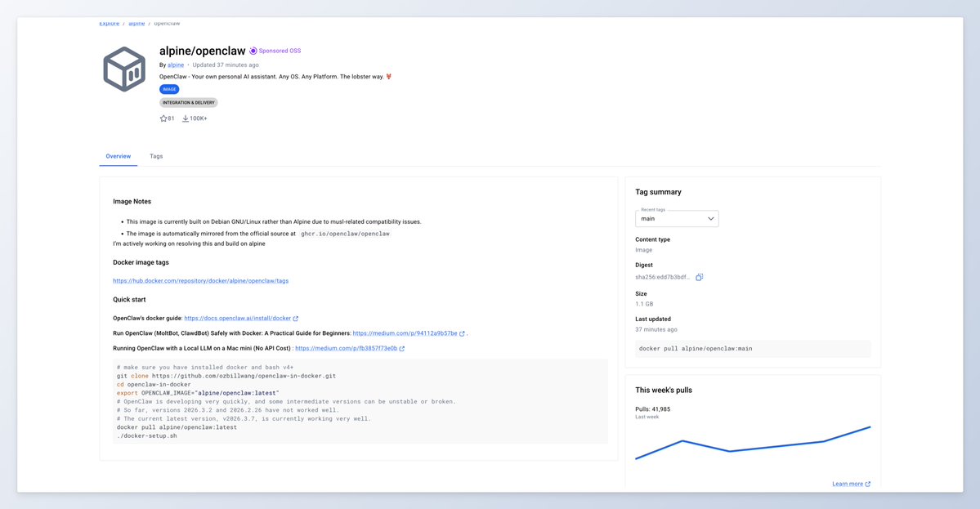
Task: Click the Last updated 37 minutes ago value
Action: (656, 330)
